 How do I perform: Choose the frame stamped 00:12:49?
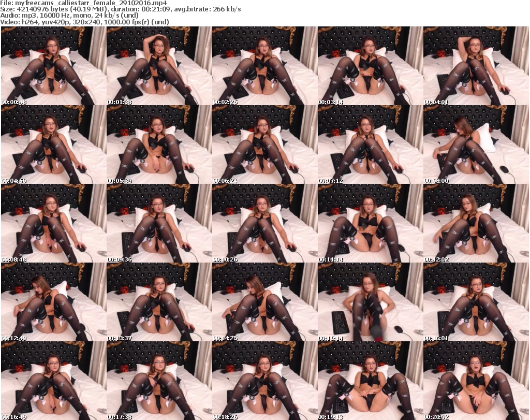coord(54,302)
